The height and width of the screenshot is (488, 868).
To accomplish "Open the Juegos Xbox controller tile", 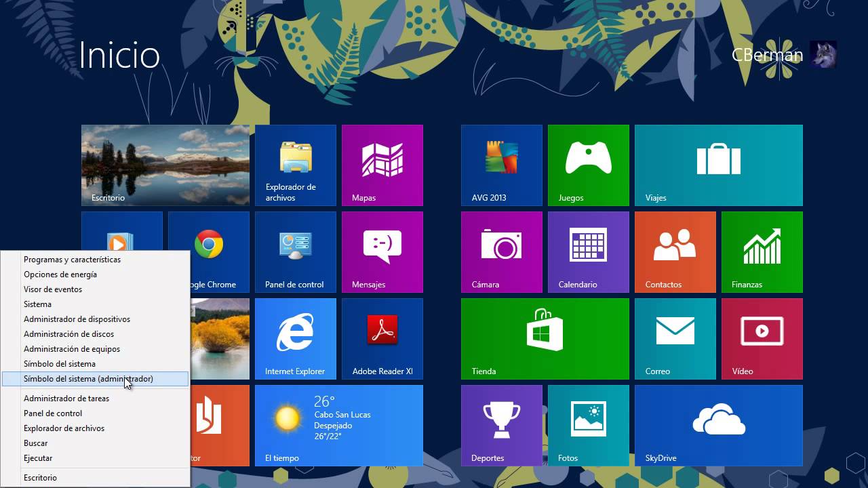I will pyautogui.click(x=589, y=165).
